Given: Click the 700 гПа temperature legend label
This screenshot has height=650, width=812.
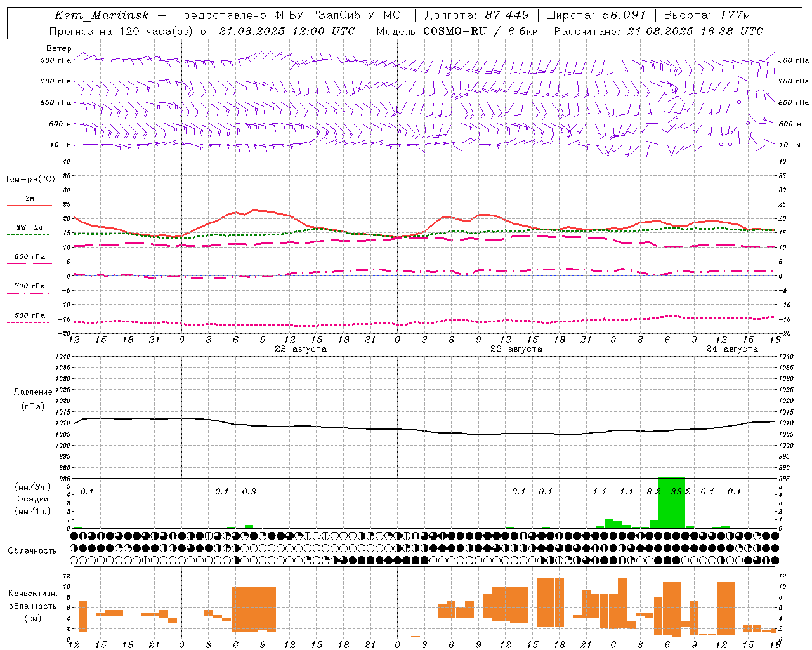Looking at the screenshot, I should [30, 286].
